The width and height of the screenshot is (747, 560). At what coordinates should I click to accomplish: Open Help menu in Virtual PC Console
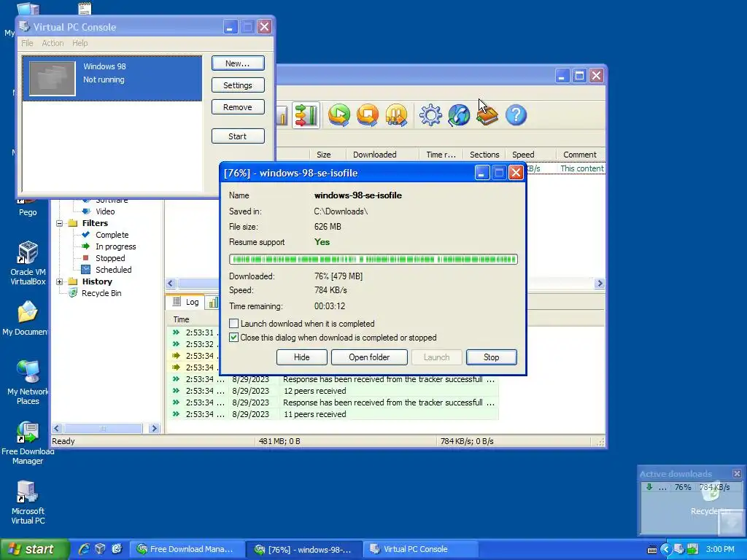[80, 43]
